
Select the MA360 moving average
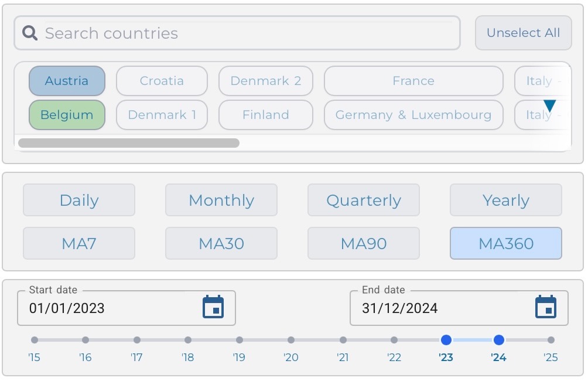(506, 243)
